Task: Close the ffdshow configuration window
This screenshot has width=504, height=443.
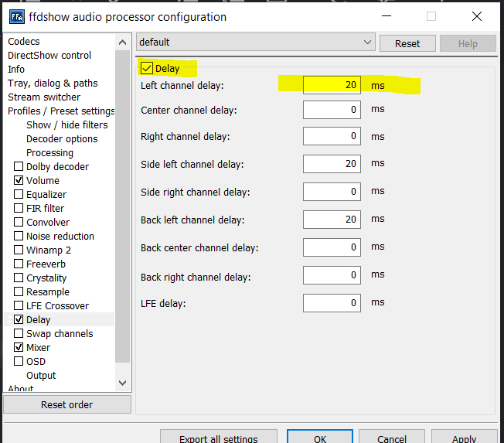Action: point(477,16)
